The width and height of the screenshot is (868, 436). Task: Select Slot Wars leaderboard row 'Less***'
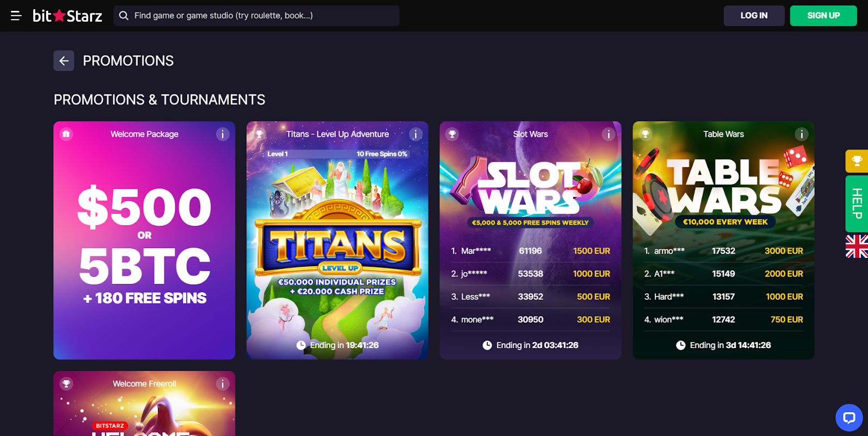pos(531,296)
